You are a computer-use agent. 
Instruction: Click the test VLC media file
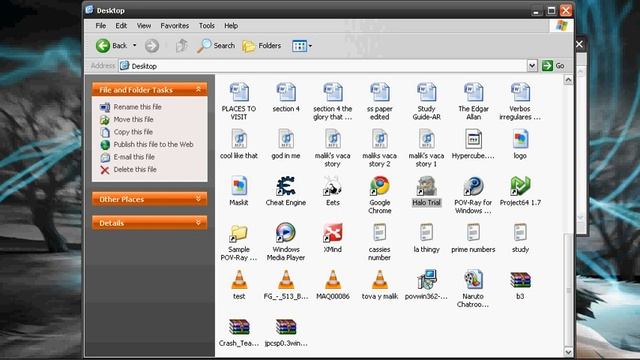coord(239,280)
